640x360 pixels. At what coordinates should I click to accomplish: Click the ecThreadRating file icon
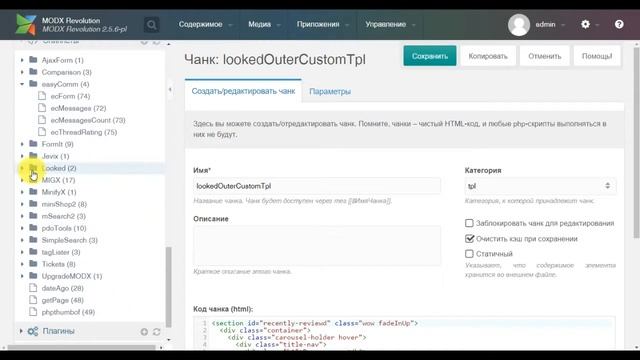pos(42,132)
